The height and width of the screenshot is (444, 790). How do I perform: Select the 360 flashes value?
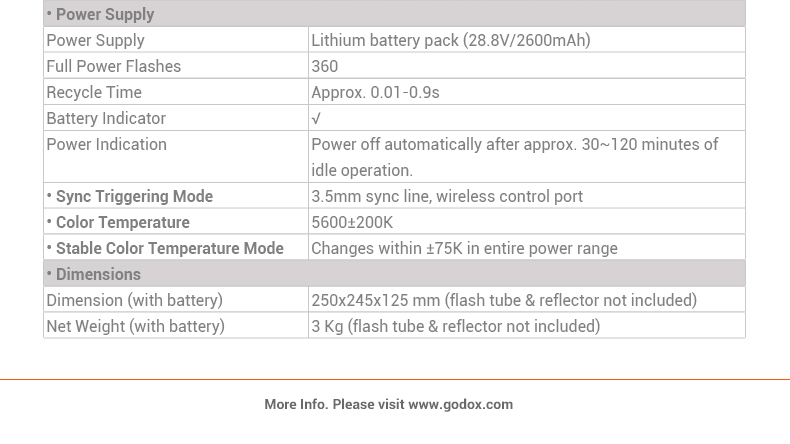click(324, 66)
